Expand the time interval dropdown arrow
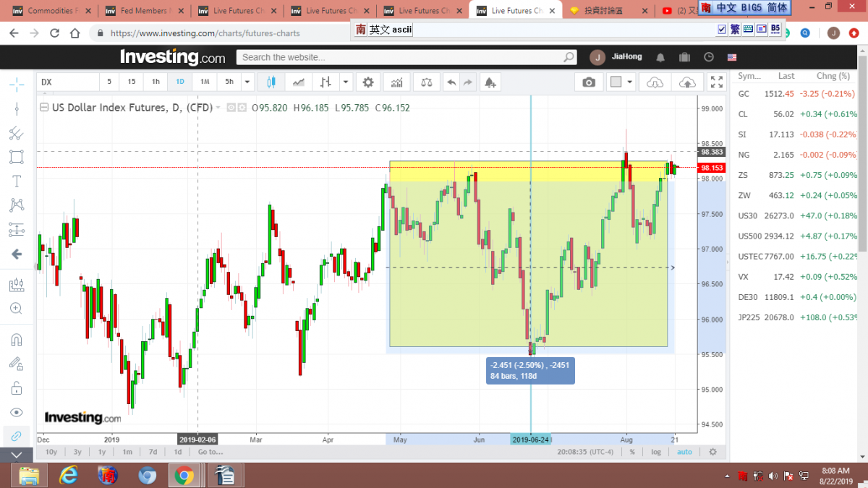Viewport: 868px width, 488px height. (247, 82)
